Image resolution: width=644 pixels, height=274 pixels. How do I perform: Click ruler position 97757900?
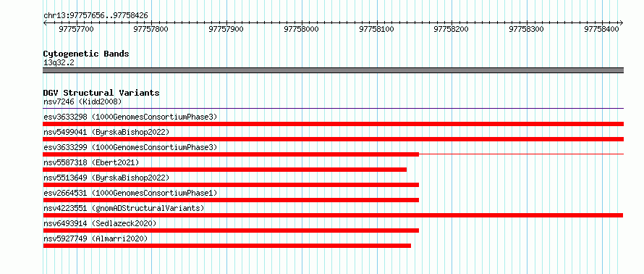tap(226, 29)
